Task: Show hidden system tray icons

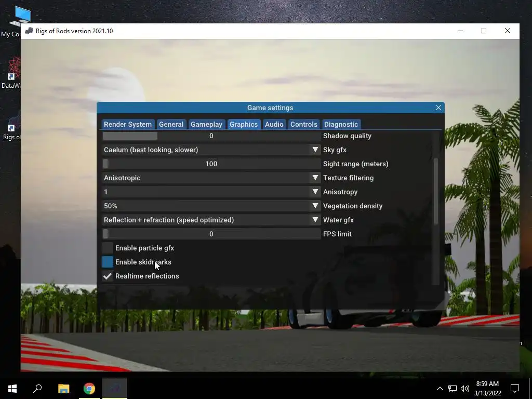Action: [440, 389]
